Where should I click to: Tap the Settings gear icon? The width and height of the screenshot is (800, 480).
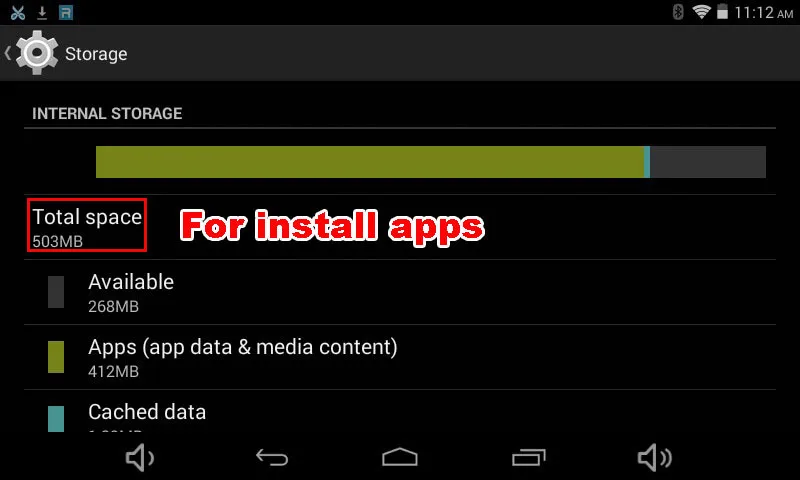36,53
